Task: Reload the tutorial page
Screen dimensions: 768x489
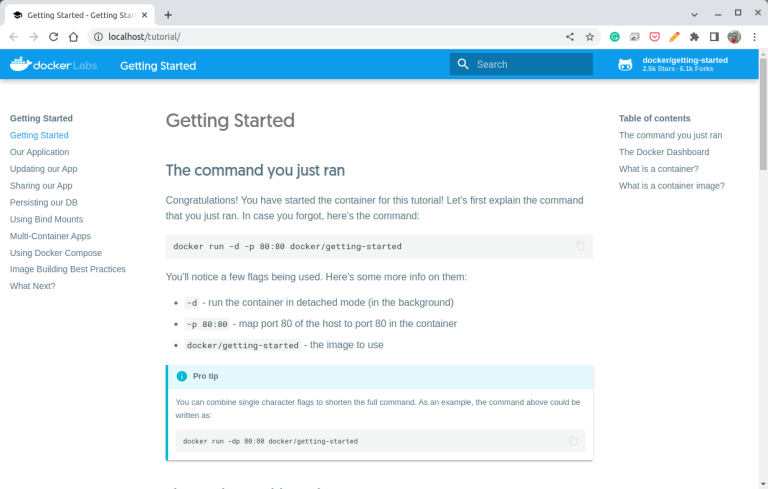Action: click(x=53, y=36)
